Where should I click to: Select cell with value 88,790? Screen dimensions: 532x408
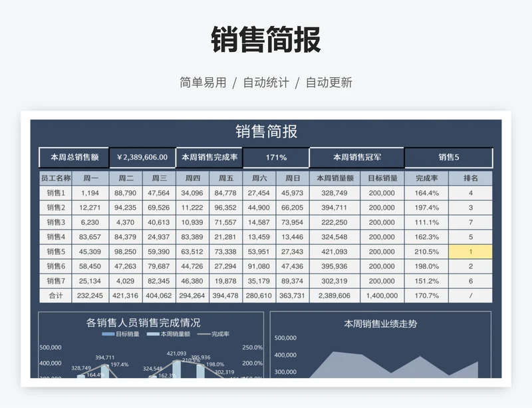(126, 193)
